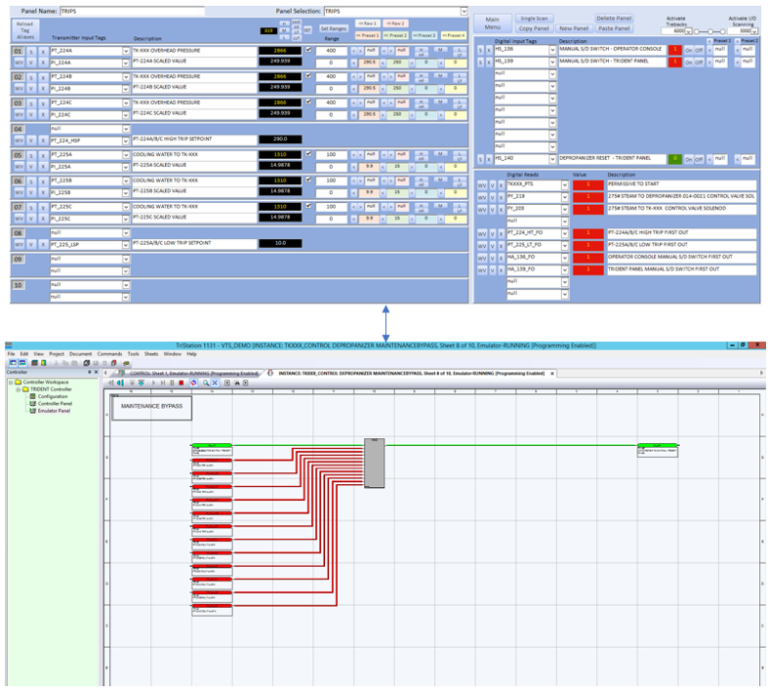Open the PT_225_LSP tag dropdown
The height and width of the screenshot is (689, 768).
click(126, 244)
